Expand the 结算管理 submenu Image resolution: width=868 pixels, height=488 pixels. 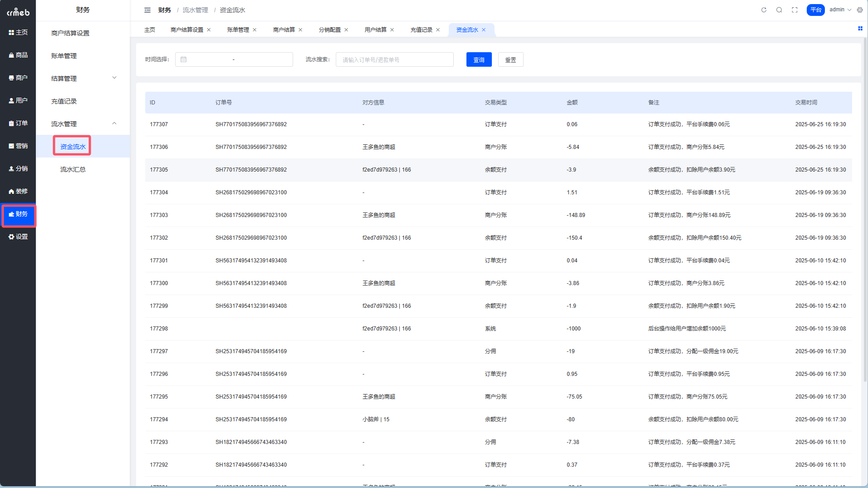point(83,79)
